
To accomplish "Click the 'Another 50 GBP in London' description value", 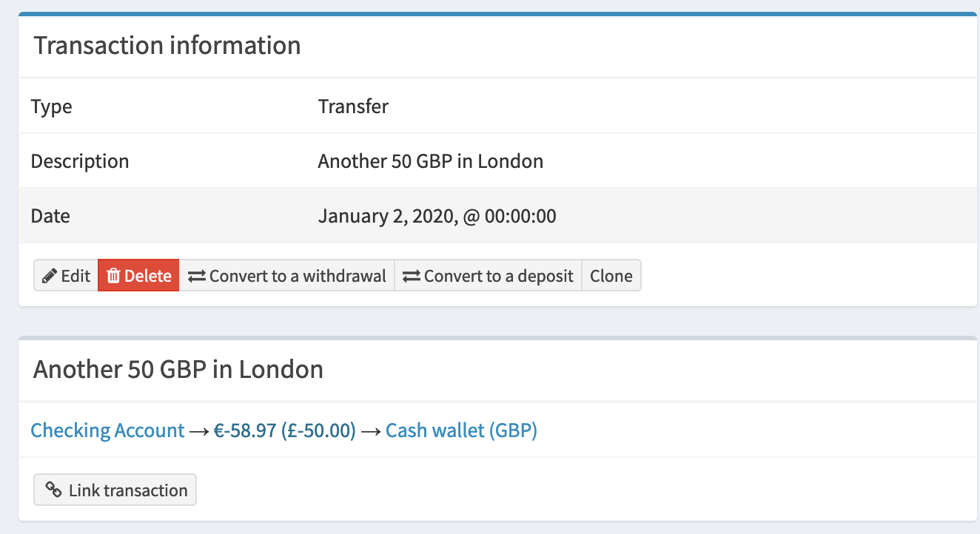I will coord(431,160).
